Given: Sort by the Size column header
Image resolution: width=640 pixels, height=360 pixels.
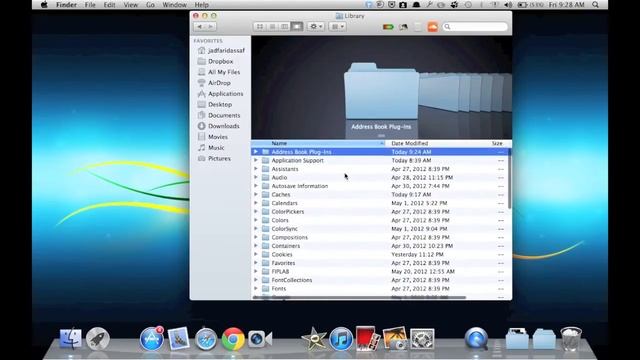Looking at the screenshot, I should tap(498, 144).
